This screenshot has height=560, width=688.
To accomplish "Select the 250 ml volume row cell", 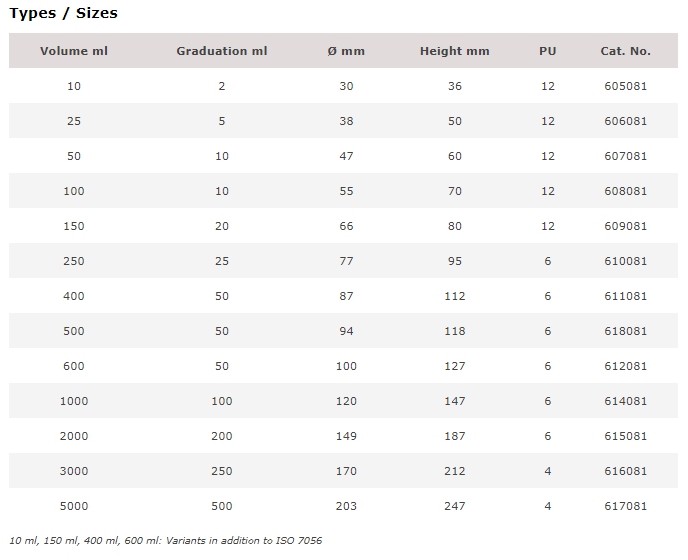I will tap(74, 261).
